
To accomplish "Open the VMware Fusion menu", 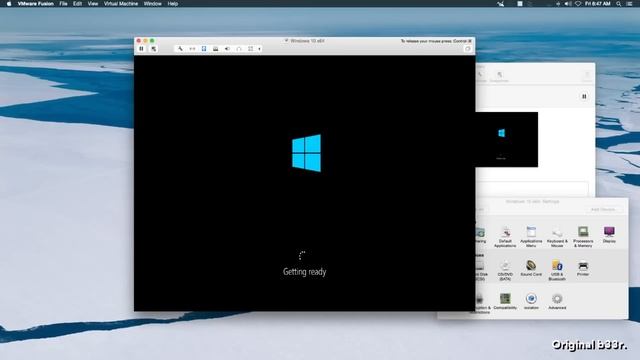I will [x=36, y=4].
